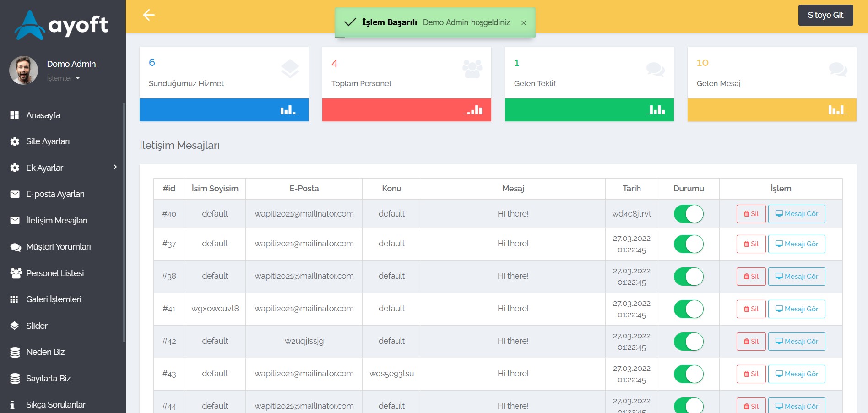Open the İşlemler dropdown under Demo Admin

63,78
